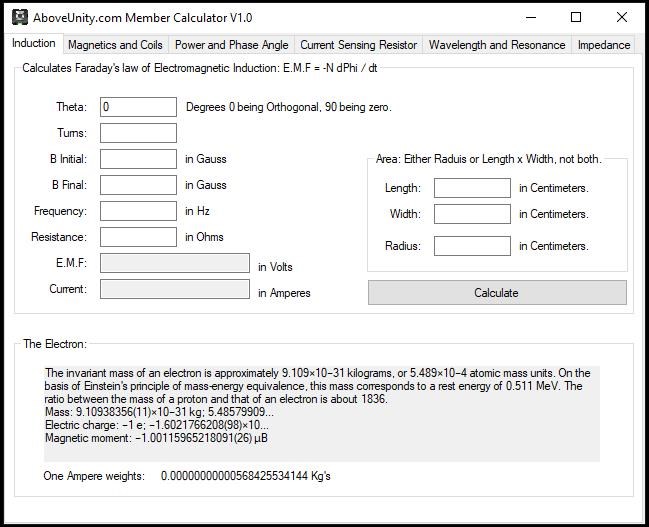Click 'The Electron:' group heading
The image size is (649, 527).
click(x=55, y=344)
